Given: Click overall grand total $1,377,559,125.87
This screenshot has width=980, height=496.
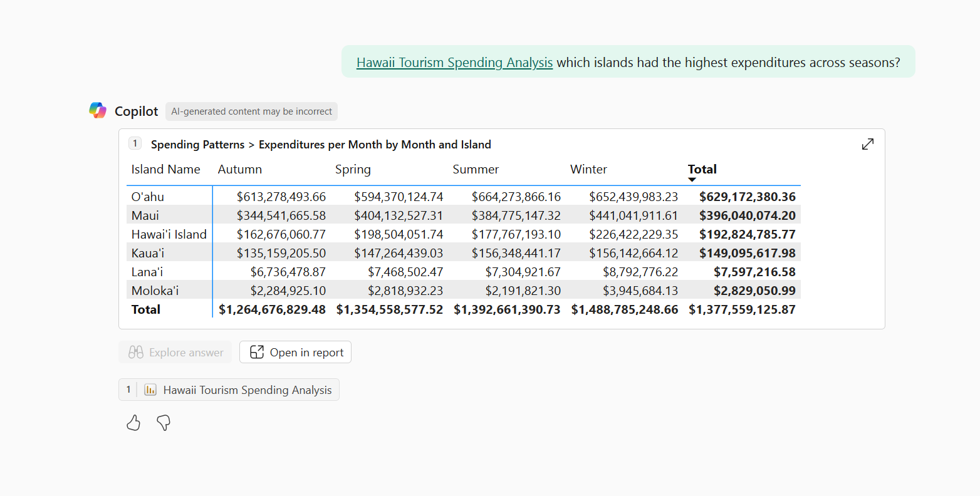Looking at the screenshot, I should 743,309.
